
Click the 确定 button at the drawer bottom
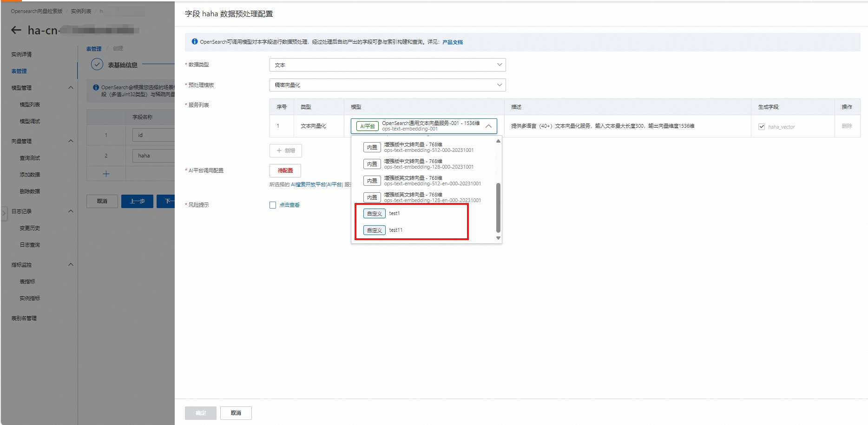(201, 413)
